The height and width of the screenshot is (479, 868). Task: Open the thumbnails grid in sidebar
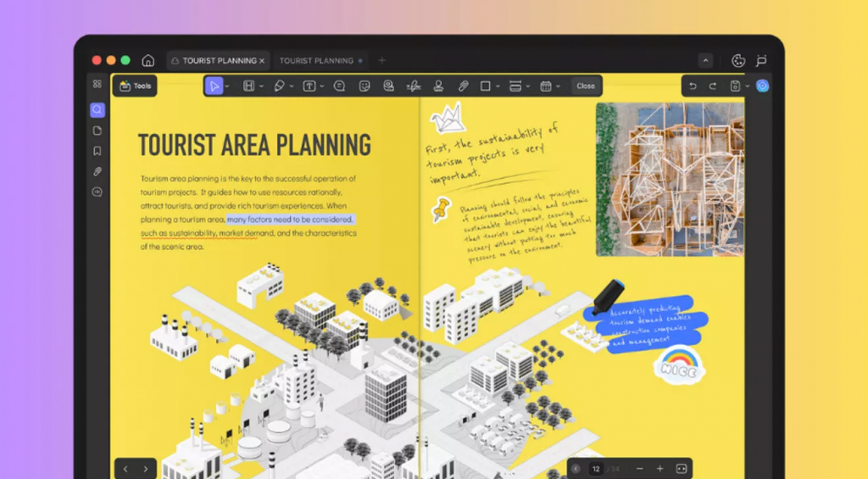(97, 84)
